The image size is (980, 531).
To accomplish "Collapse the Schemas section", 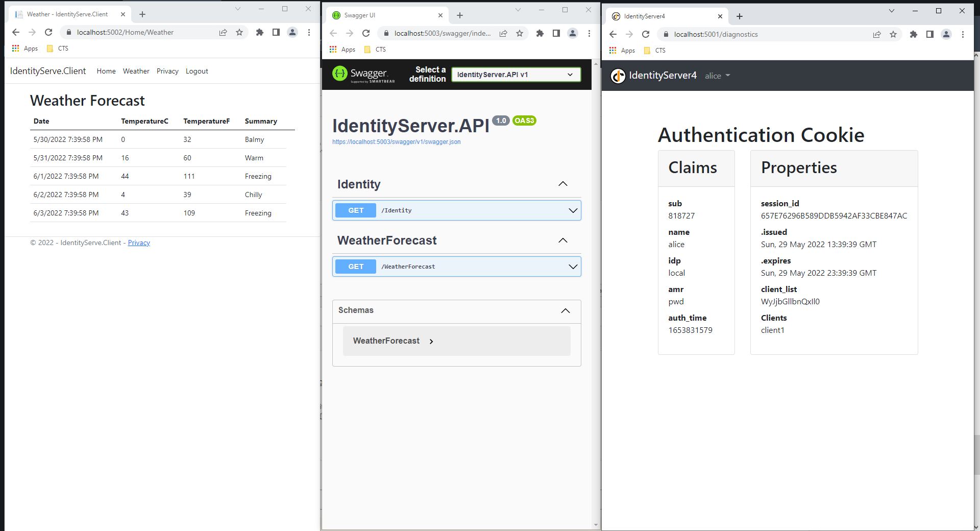I will [x=565, y=310].
